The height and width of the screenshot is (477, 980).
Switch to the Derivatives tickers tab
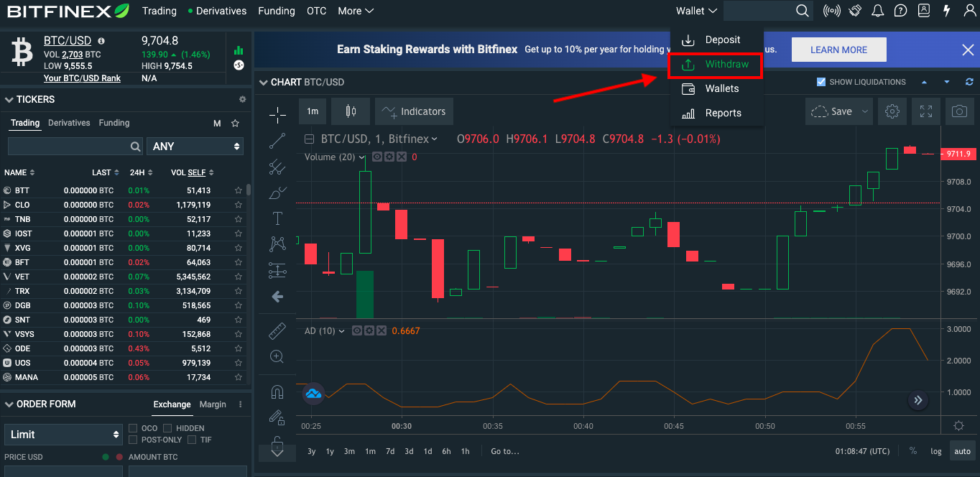pos(69,123)
